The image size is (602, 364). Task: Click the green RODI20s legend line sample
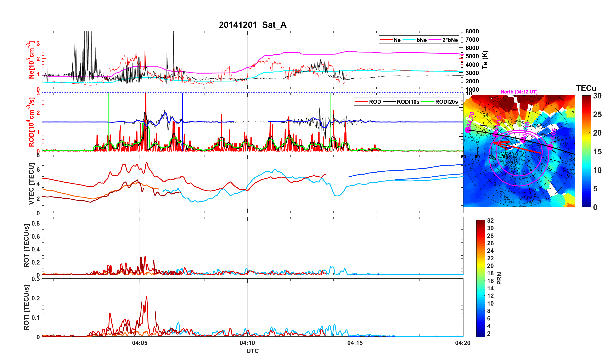pyautogui.click(x=428, y=102)
